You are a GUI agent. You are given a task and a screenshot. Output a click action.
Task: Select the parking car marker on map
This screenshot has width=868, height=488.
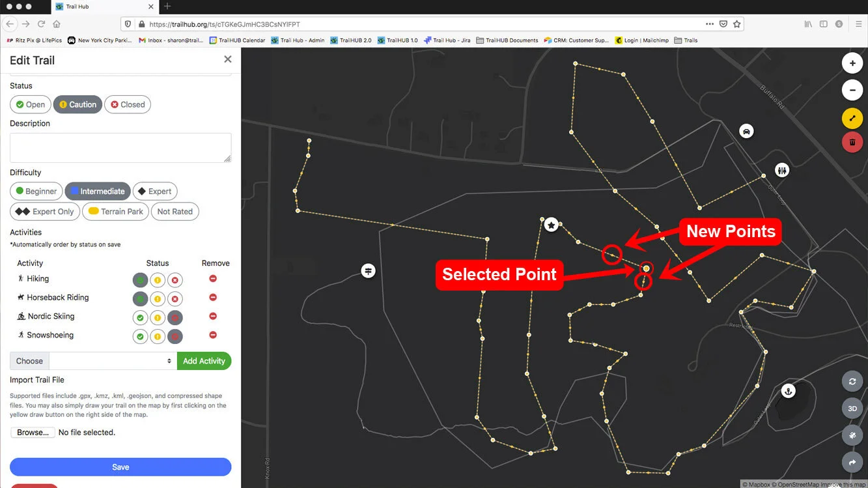(746, 131)
